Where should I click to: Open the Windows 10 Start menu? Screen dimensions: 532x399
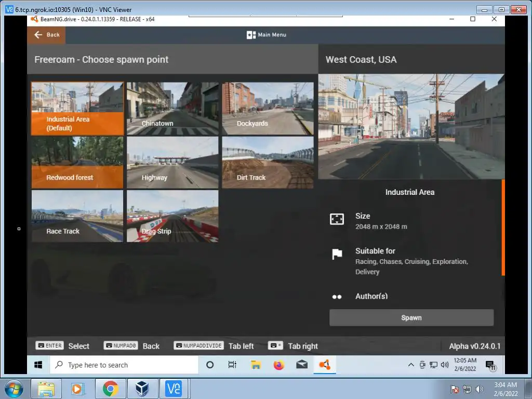(x=38, y=365)
